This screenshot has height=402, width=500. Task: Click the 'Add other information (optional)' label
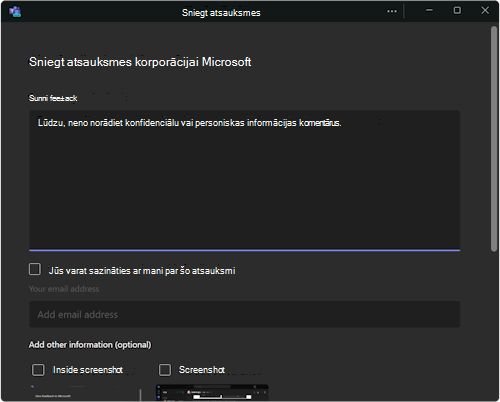pos(90,345)
